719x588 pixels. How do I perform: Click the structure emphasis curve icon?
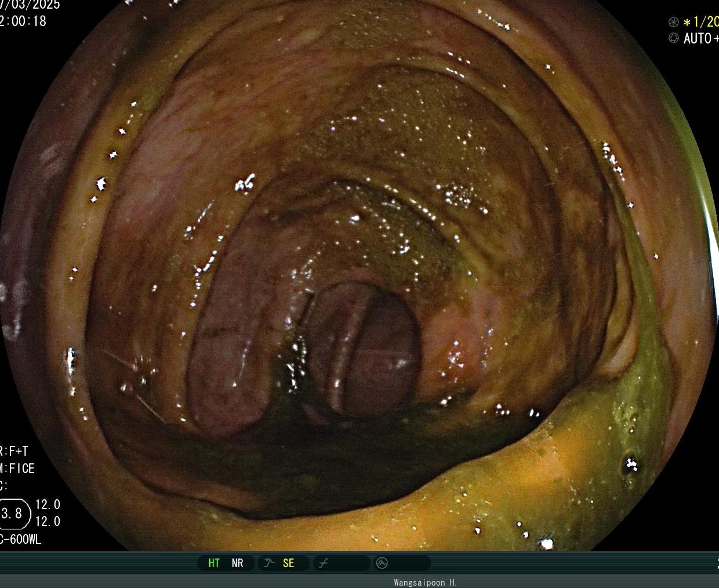pos(269,563)
